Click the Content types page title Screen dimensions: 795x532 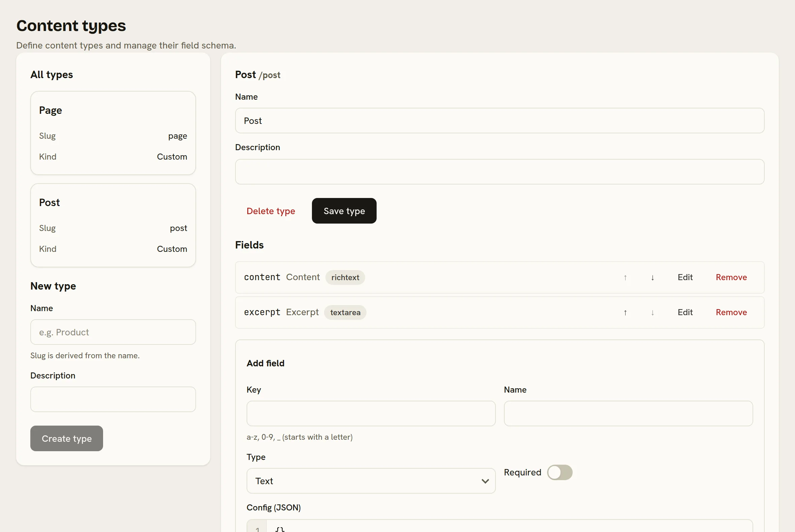pyautogui.click(x=71, y=26)
